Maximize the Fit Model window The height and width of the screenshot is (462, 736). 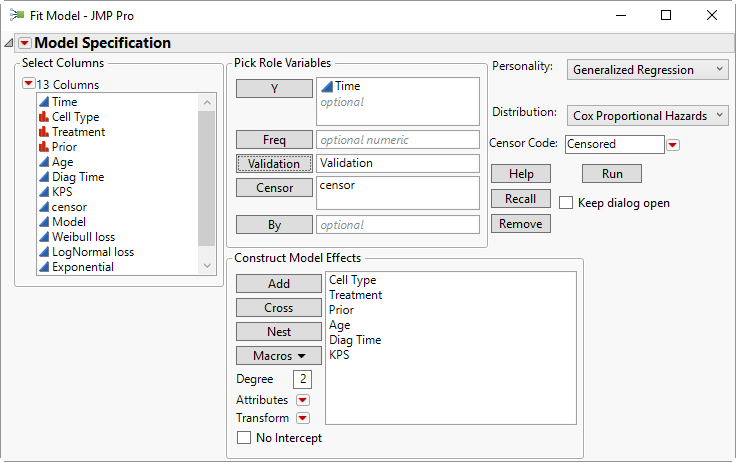[666, 15]
